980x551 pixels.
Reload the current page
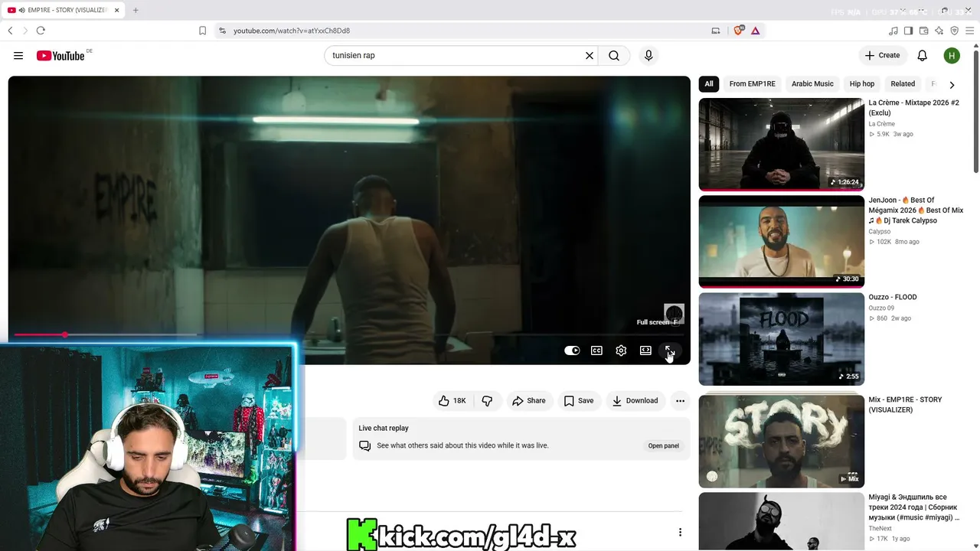41,31
